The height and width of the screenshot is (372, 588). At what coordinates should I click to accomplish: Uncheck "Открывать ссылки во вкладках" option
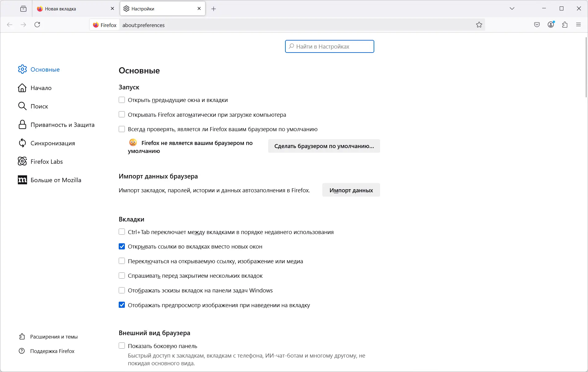(x=122, y=247)
